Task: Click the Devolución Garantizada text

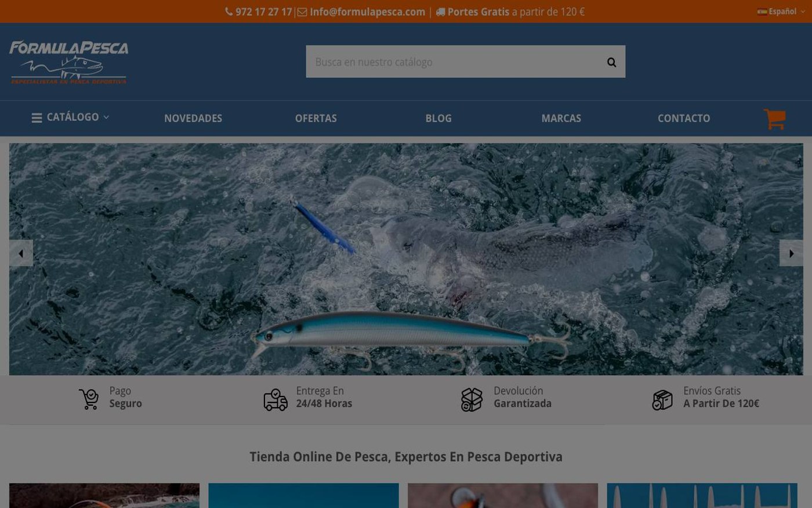Action: coord(523,397)
